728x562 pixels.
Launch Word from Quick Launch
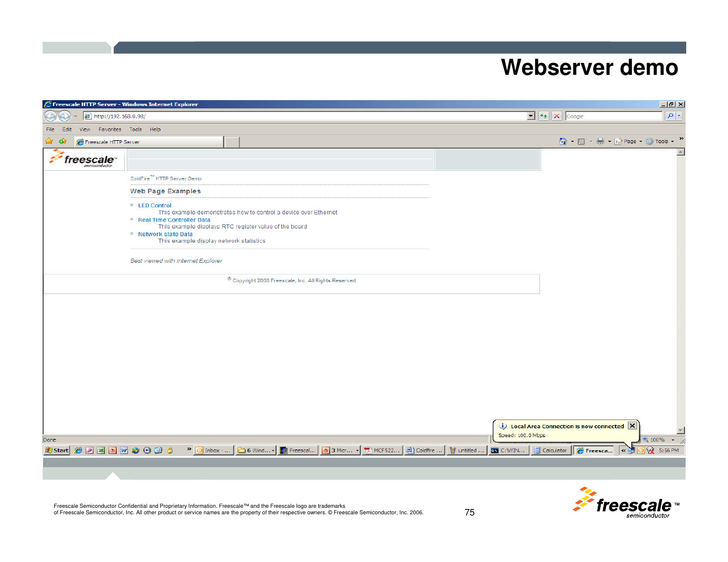point(124,450)
